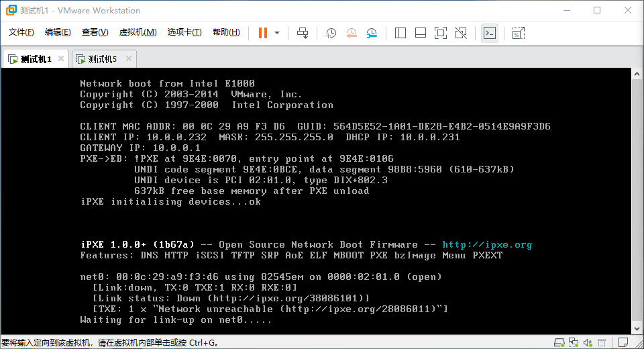Click the 'Link status: Down' console line
The height and width of the screenshot is (349, 644).
point(231,299)
